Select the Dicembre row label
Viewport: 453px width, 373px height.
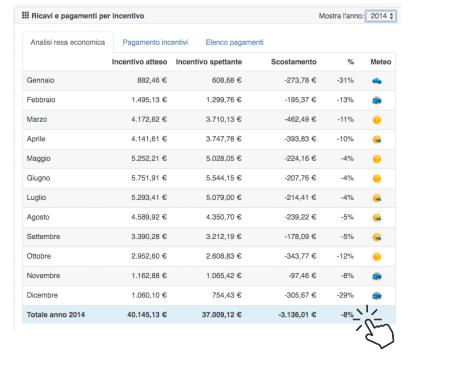pyautogui.click(x=42, y=295)
